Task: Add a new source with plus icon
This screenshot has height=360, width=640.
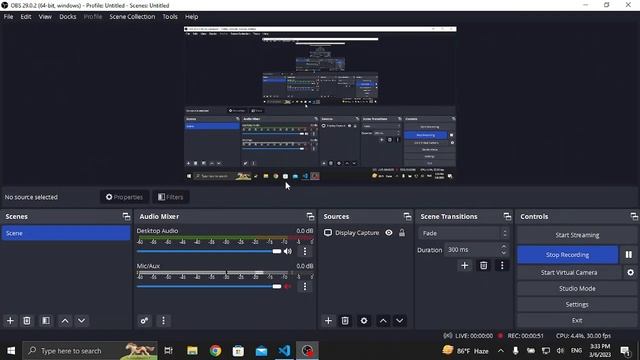Action: [328, 321]
